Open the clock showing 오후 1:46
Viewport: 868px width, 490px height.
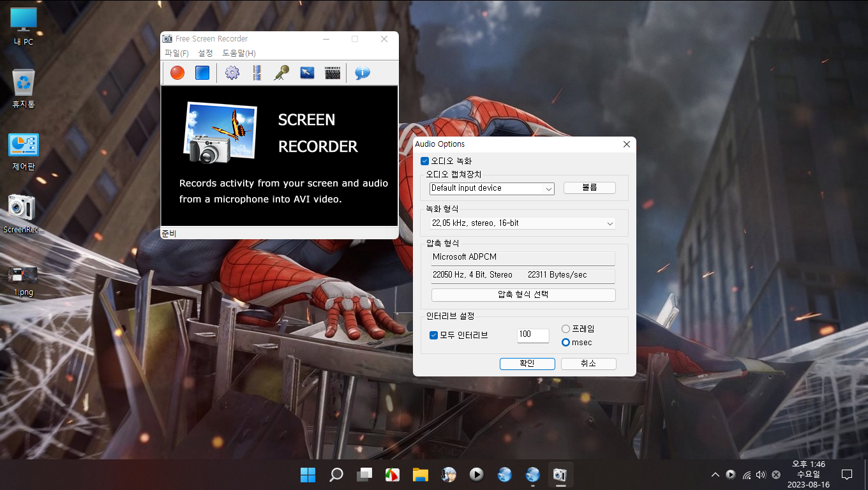click(809, 475)
